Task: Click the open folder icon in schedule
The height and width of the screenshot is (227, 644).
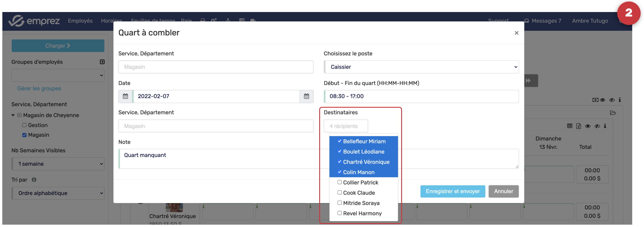Action: (613, 113)
